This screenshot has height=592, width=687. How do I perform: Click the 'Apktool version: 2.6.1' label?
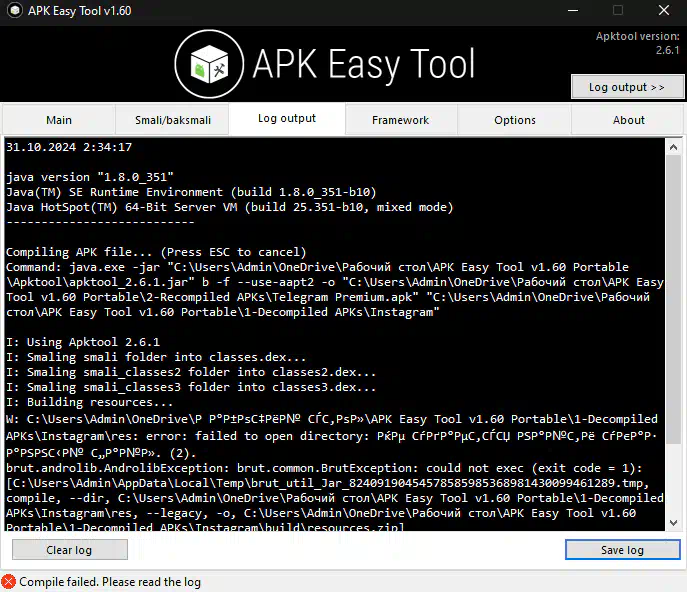coord(637,43)
